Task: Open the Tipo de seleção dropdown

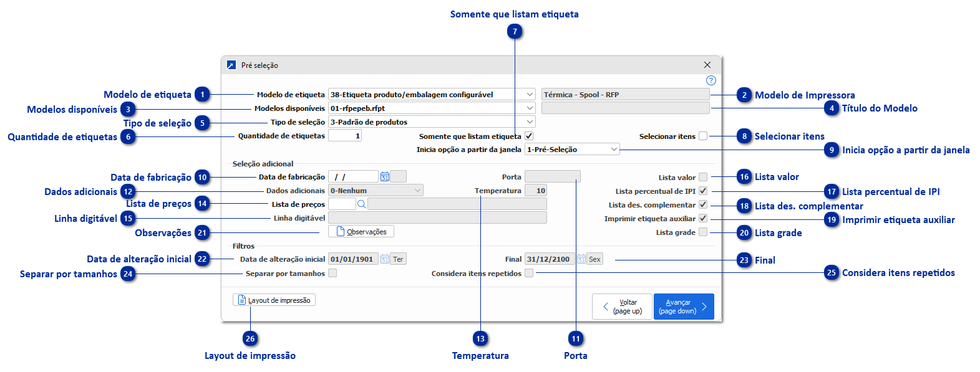Action: click(530, 122)
